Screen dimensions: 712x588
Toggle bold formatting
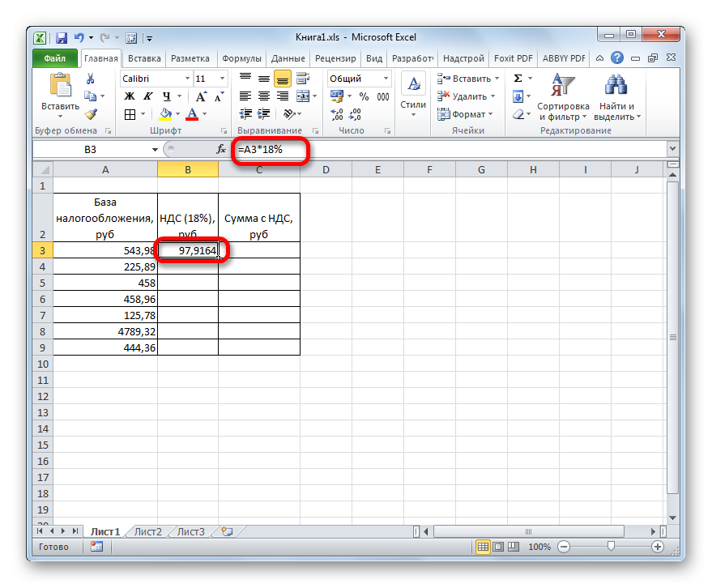click(130, 96)
